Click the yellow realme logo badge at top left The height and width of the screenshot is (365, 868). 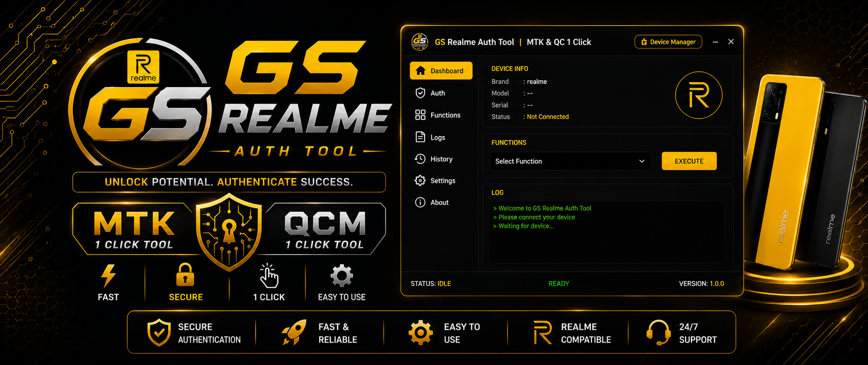(143, 67)
